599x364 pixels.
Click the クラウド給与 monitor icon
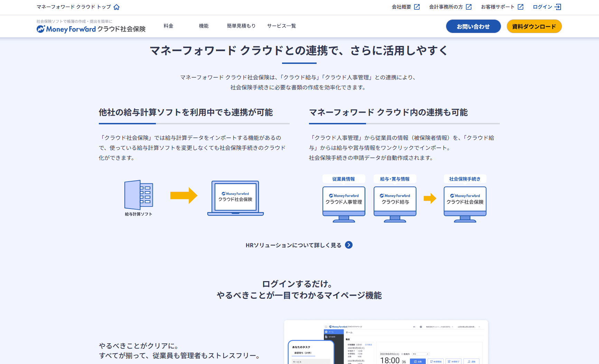(395, 204)
